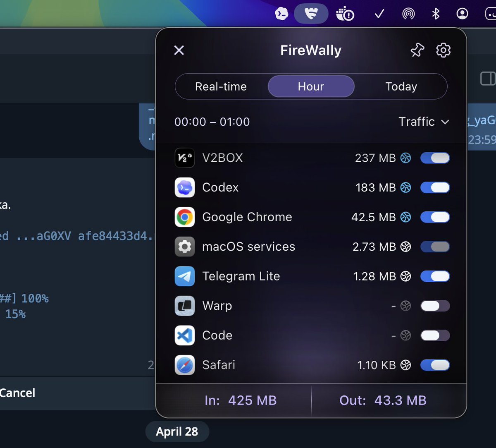496x448 pixels.
Task: Click globe icon beside macOS services 2.73 MB
Action: point(406,247)
